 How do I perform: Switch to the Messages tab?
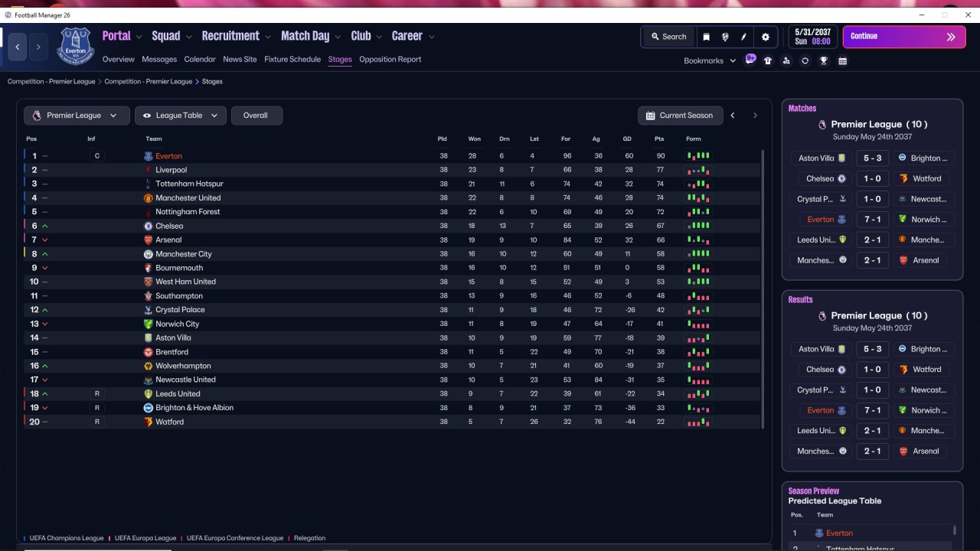coord(159,59)
